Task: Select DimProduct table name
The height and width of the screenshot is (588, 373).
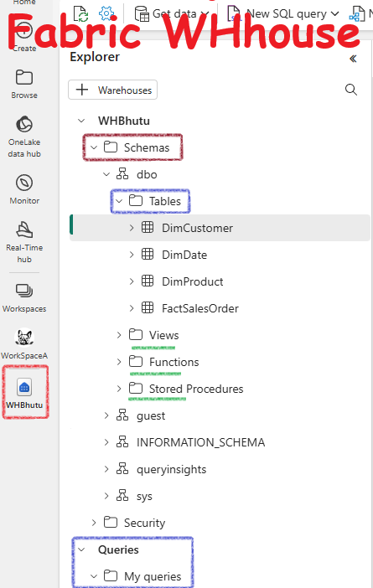Action: coord(193,281)
